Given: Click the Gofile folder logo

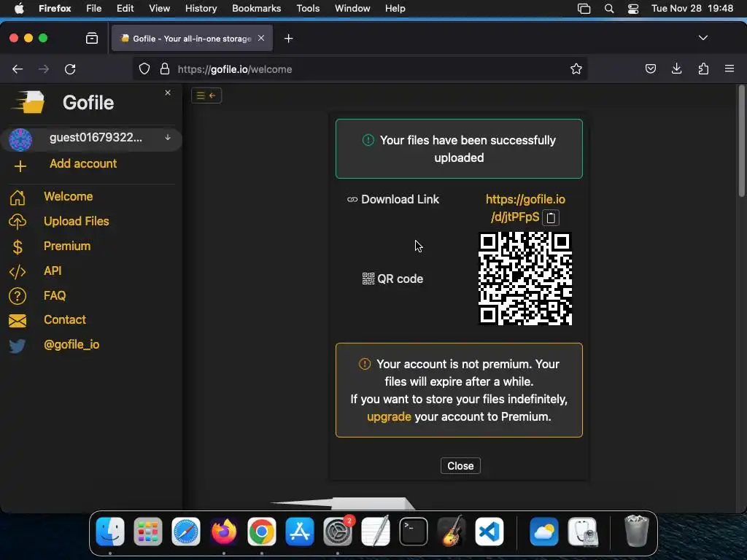Looking at the screenshot, I should point(29,102).
